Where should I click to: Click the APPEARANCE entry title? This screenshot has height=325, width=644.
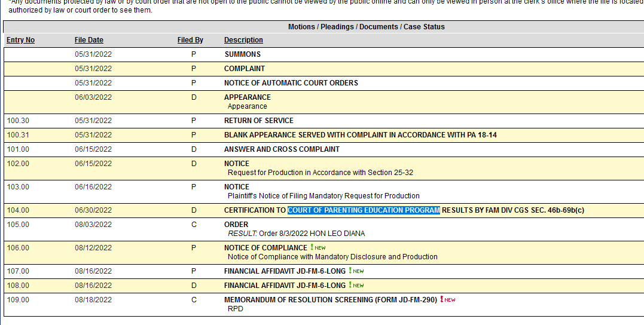247,97
